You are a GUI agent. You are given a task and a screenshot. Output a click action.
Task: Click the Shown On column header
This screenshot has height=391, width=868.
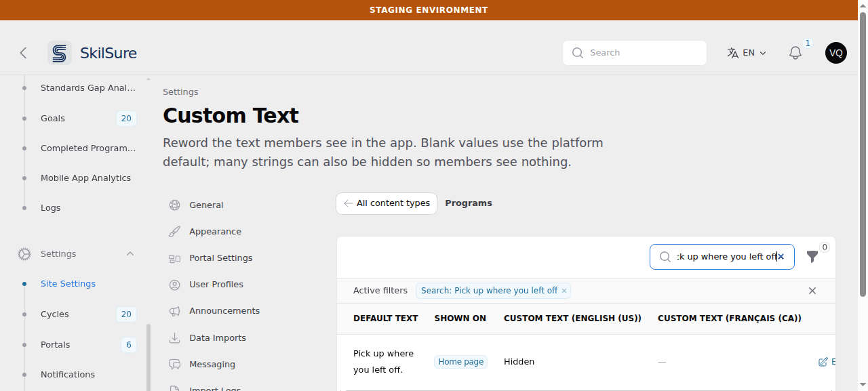(460, 318)
